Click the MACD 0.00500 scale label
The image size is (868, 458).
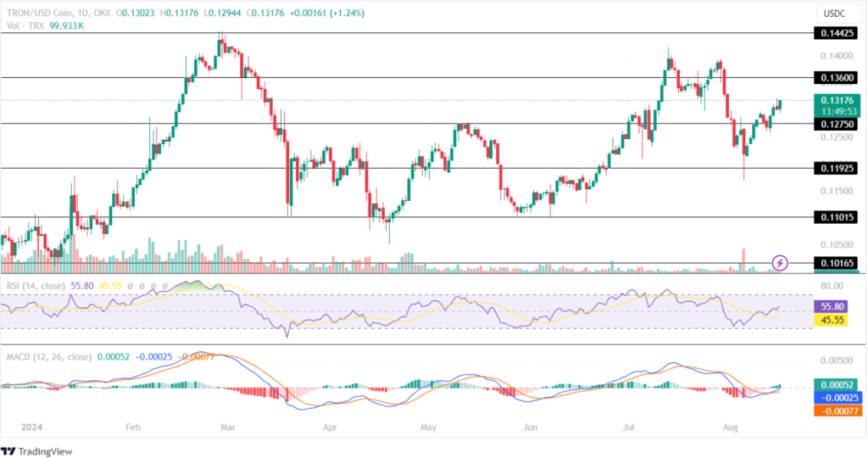837,360
